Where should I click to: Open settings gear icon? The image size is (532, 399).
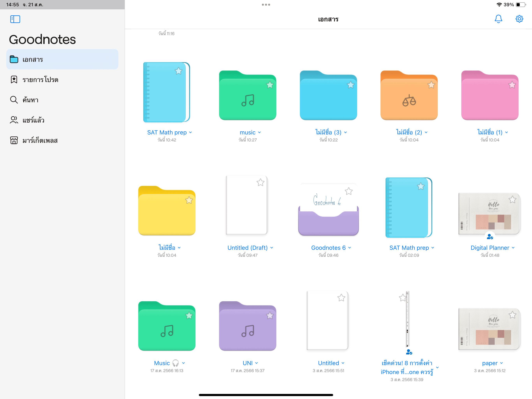pos(519,19)
